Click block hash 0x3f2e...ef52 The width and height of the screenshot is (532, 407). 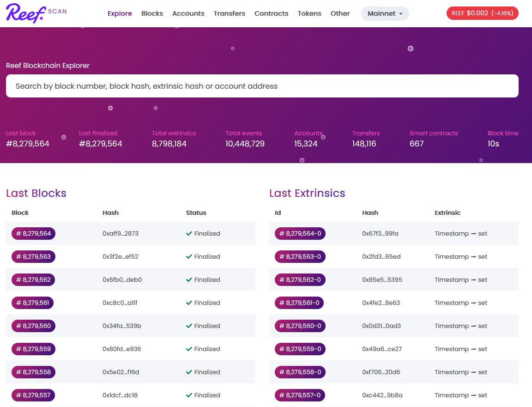point(121,256)
